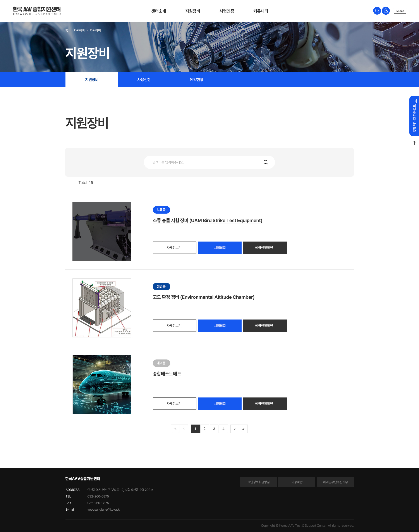Switch to the 사용신청 tab
Screen dimensions: 419x532
coord(144,79)
